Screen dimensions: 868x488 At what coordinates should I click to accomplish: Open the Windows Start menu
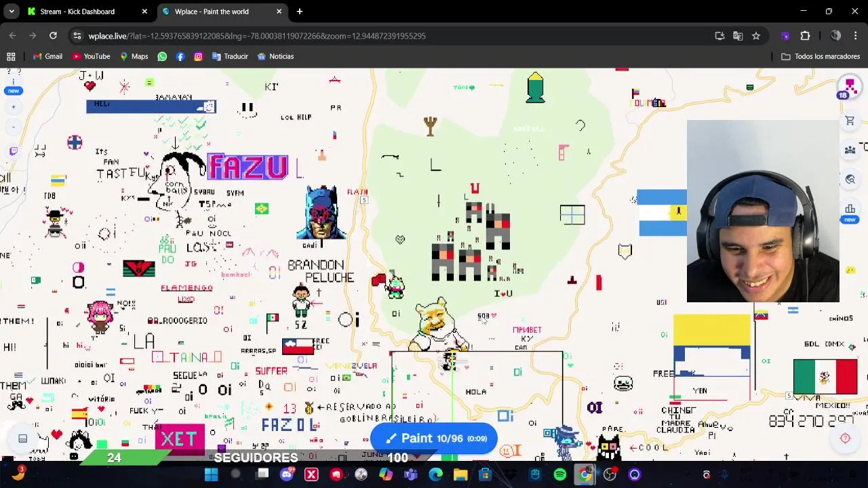(211, 474)
